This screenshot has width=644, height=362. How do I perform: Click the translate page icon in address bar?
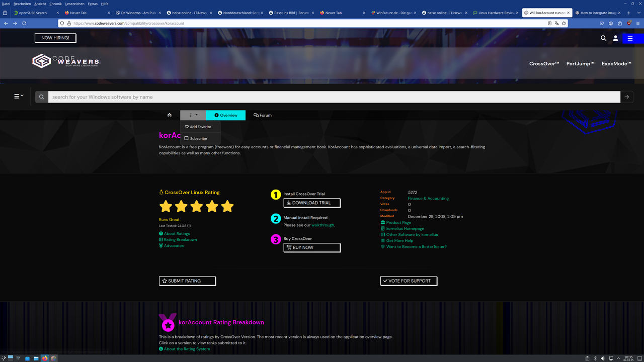click(556, 23)
